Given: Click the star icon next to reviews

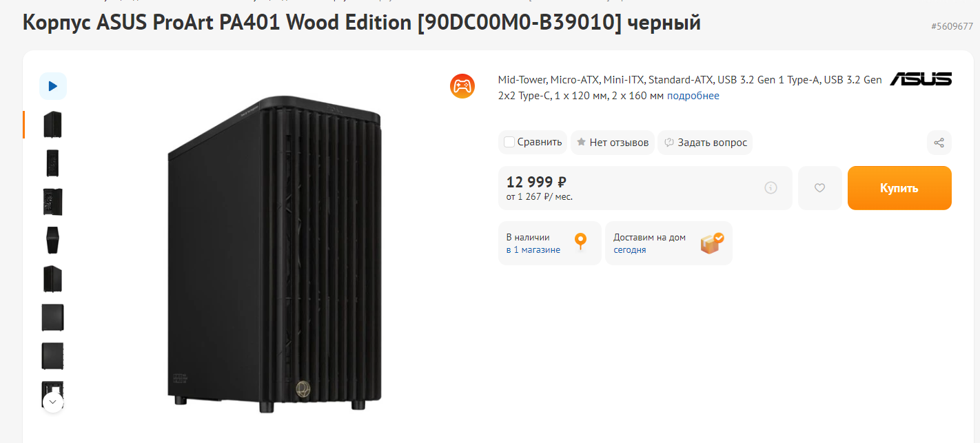Looking at the screenshot, I should click(x=581, y=143).
